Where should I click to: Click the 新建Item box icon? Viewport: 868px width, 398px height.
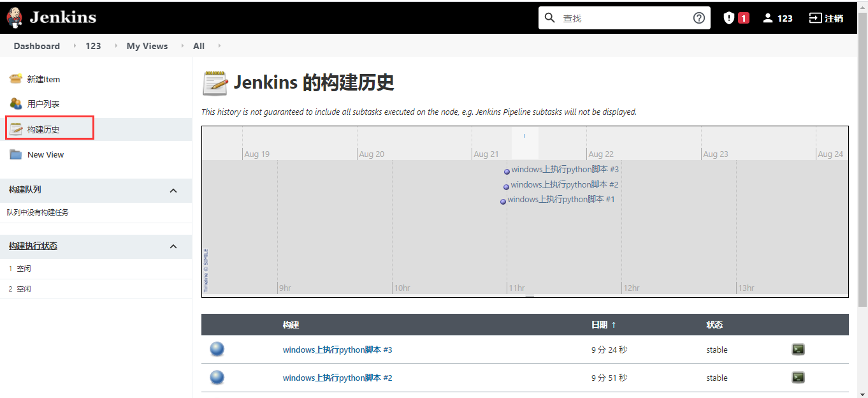point(16,79)
